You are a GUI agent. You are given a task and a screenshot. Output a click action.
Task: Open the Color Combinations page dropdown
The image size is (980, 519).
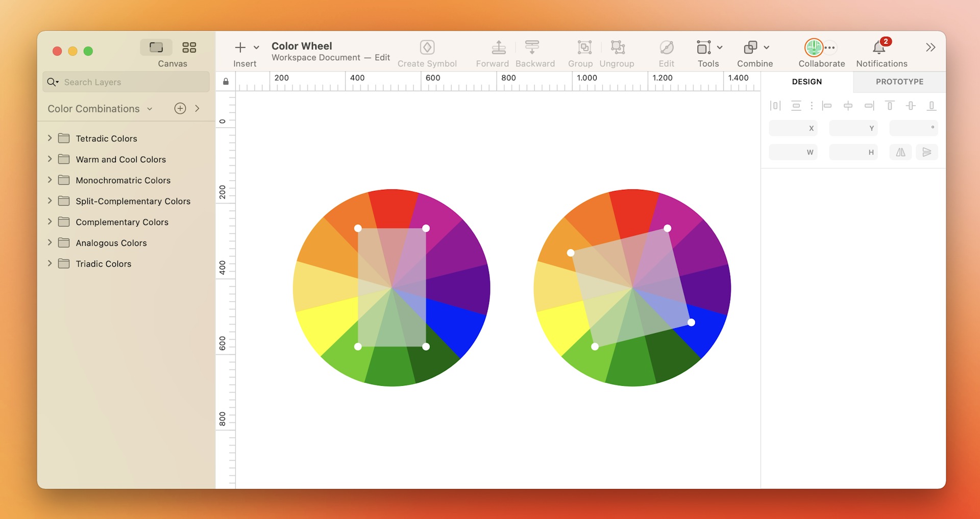pyautogui.click(x=150, y=108)
